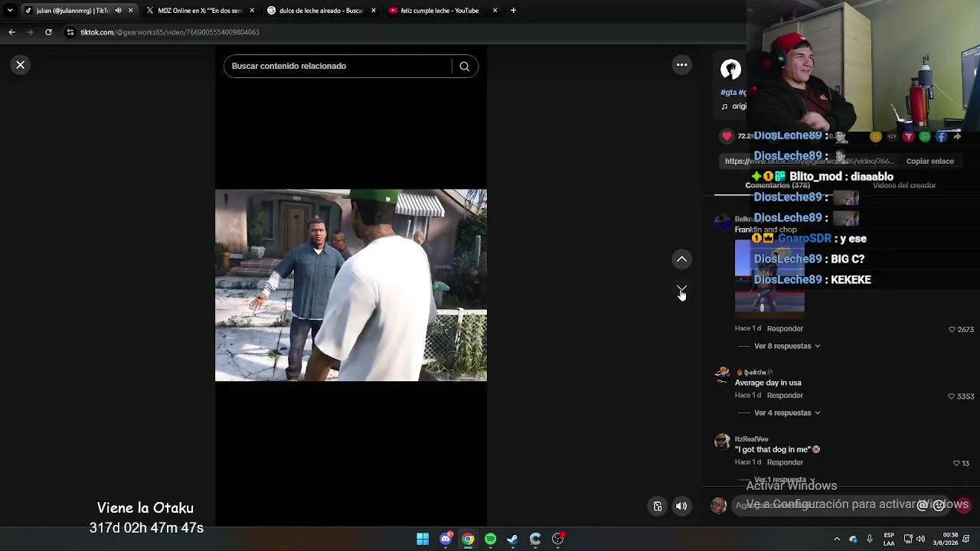Toggle the auto-scroll button beside the volume
980x551 pixels.
[x=658, y=506]
